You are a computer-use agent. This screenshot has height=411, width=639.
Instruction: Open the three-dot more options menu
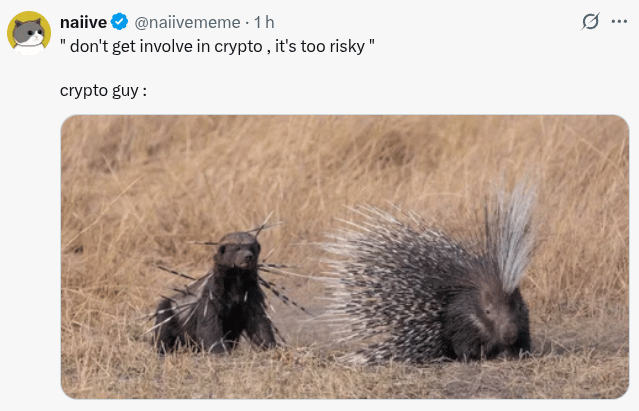point(619,22)
